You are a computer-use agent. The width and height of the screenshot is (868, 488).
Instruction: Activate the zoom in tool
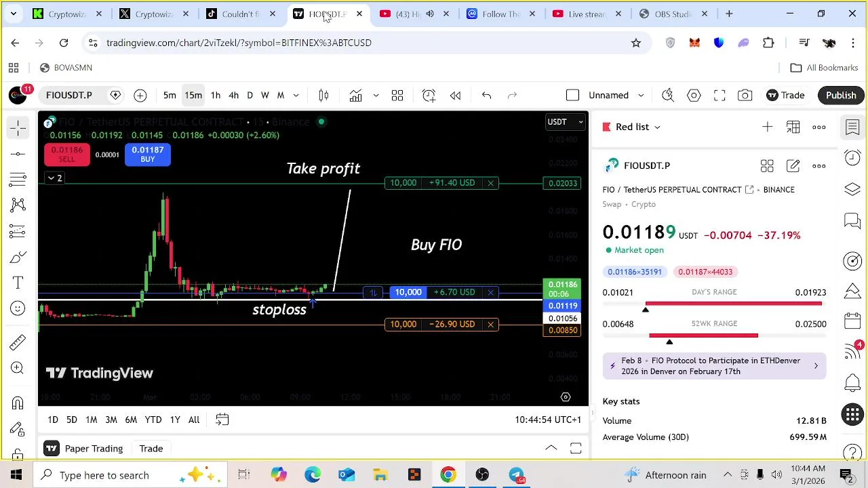(18, 368)
